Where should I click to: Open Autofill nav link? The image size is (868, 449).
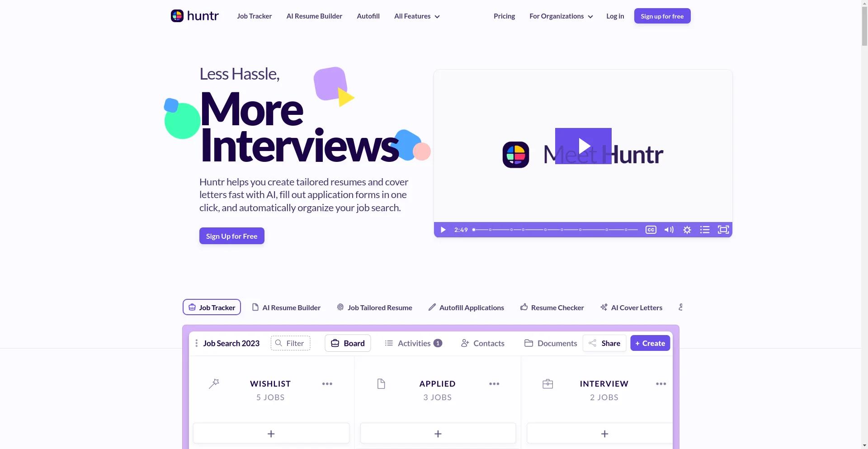pos(368,16)
